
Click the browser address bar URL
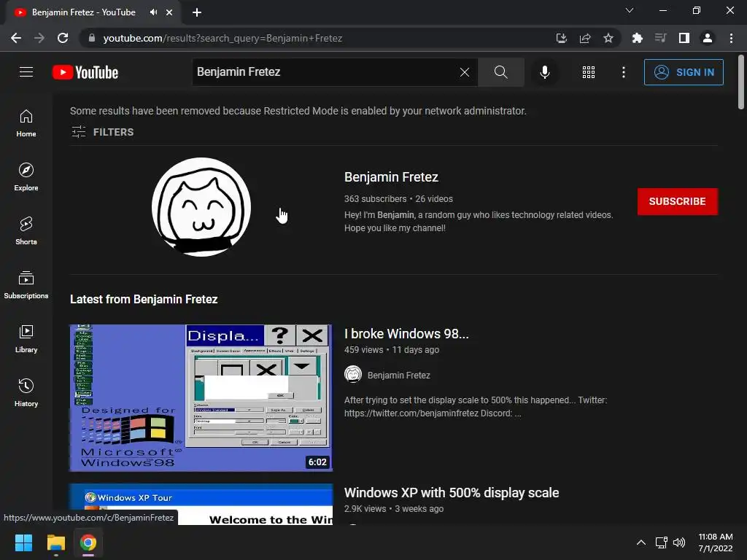222,38
